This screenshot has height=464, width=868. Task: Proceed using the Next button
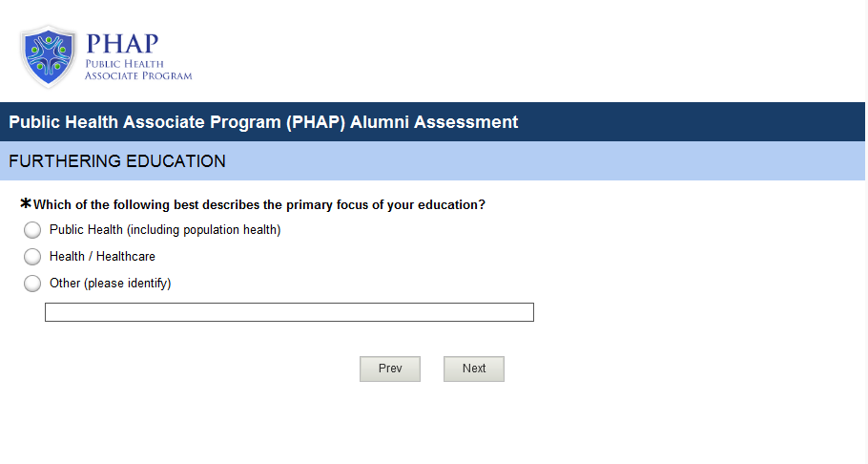(474, 369)
